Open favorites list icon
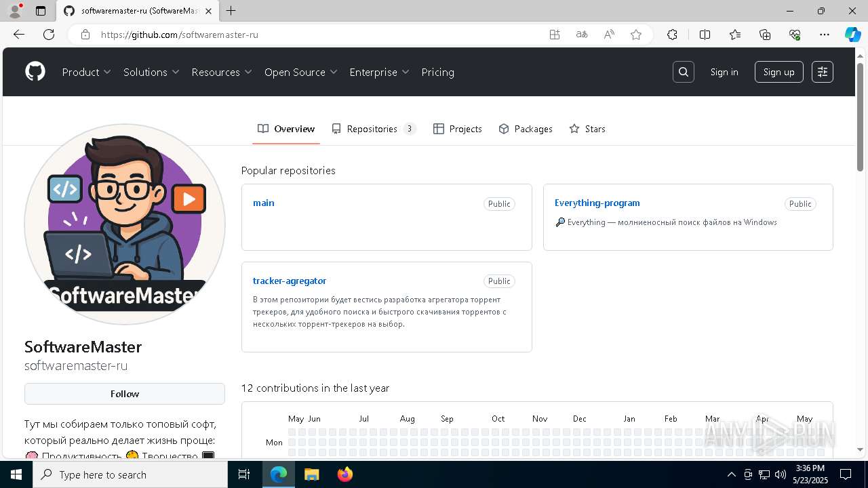Image resolution: width=868 pixels, height=488 pixels. point(735,35)
